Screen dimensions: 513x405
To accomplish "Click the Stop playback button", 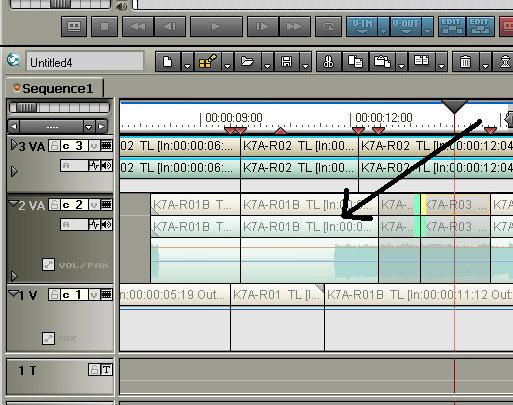I will pyautogui.click(x=104, y=27).
